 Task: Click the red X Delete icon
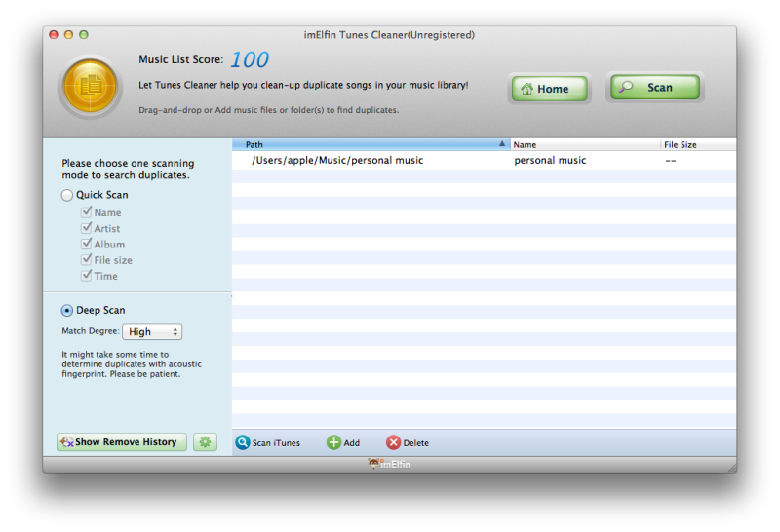pyautogui.click(x=393, y=442)
